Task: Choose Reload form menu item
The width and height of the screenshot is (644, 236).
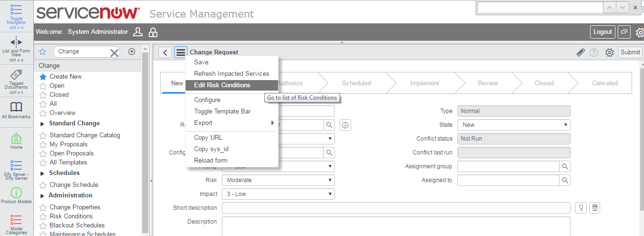Action: pos(232,160)
